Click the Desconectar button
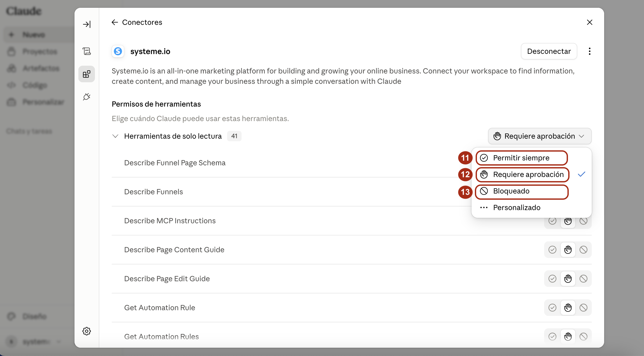 click(549, 51)
